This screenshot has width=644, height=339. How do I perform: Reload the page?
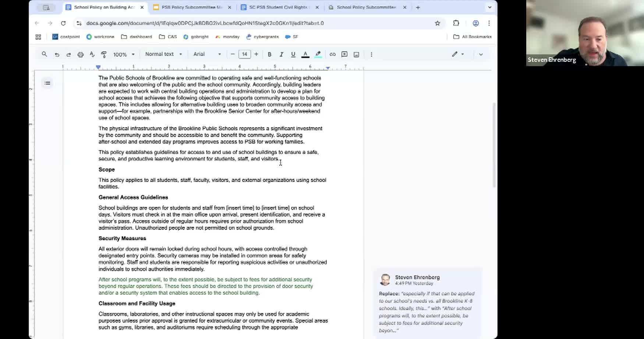(63, 23)
